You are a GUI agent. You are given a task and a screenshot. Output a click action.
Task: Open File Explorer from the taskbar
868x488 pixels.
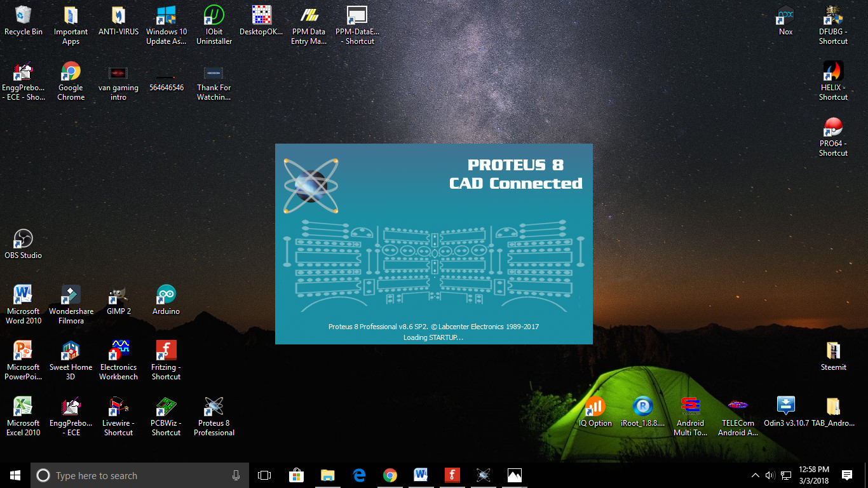tap(327, 475)
